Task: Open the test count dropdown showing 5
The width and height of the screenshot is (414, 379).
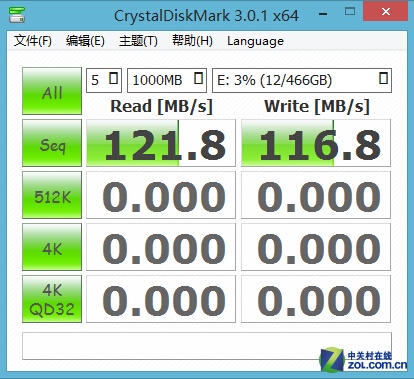Action: coord(104,80)
